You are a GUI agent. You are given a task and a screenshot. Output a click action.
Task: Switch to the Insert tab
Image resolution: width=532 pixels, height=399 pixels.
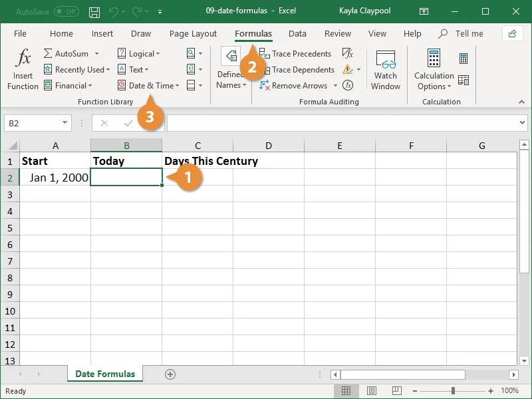click(102, 34)
